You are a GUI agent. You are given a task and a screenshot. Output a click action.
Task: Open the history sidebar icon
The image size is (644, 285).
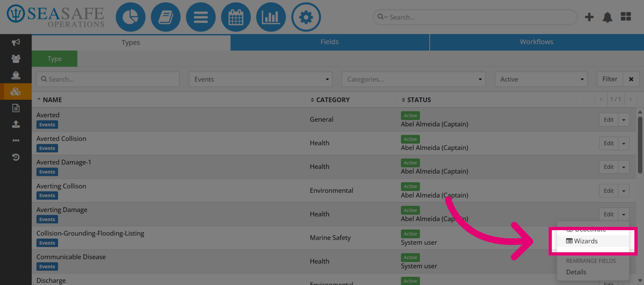16,157
